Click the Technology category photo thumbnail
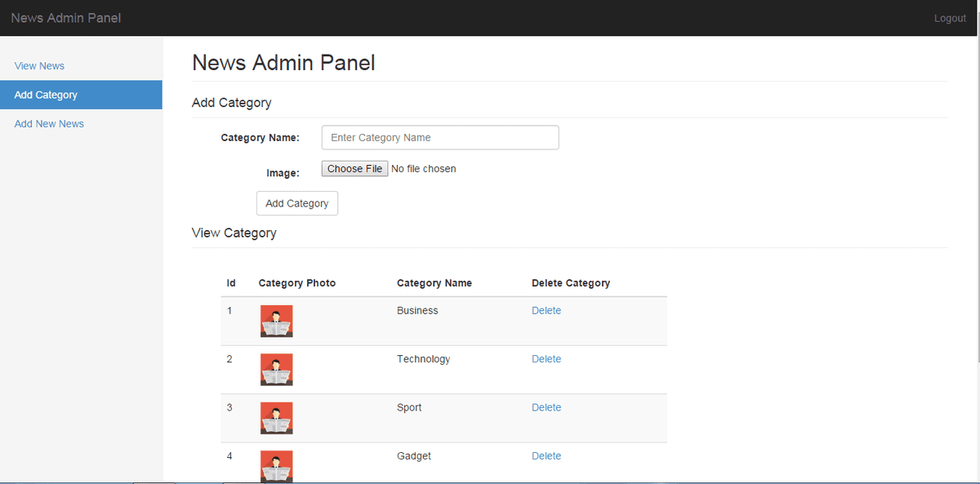Screen dimensions: 980x484 [x=276, y=370]
